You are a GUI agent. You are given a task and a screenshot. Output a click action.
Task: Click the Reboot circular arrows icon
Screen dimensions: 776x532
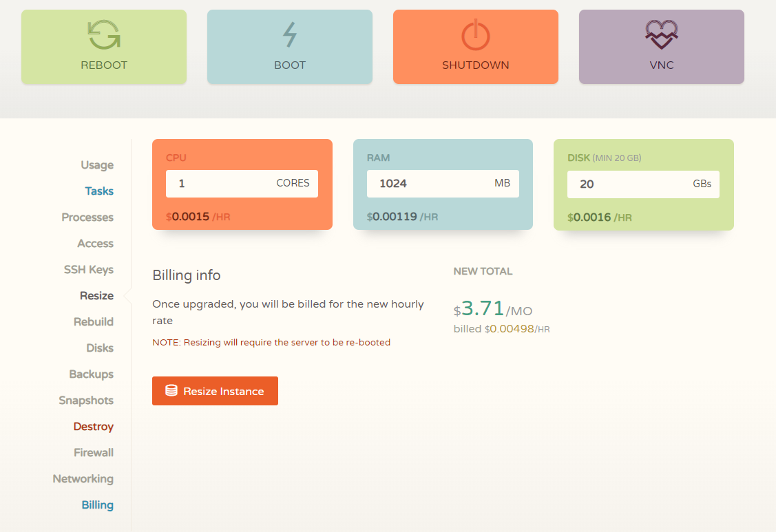tap(104, 34)
